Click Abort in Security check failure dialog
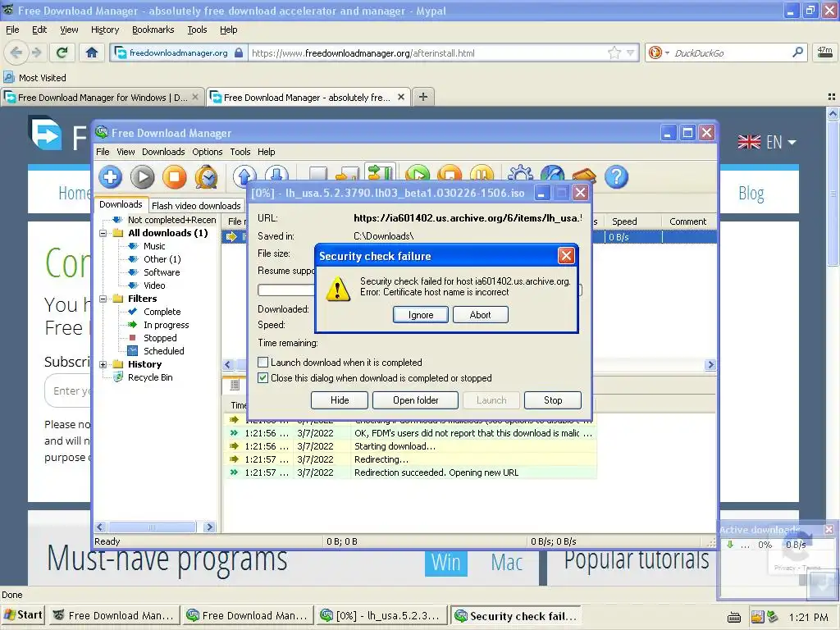Screen dimensions: 840x630 click(x=480, y=314)
